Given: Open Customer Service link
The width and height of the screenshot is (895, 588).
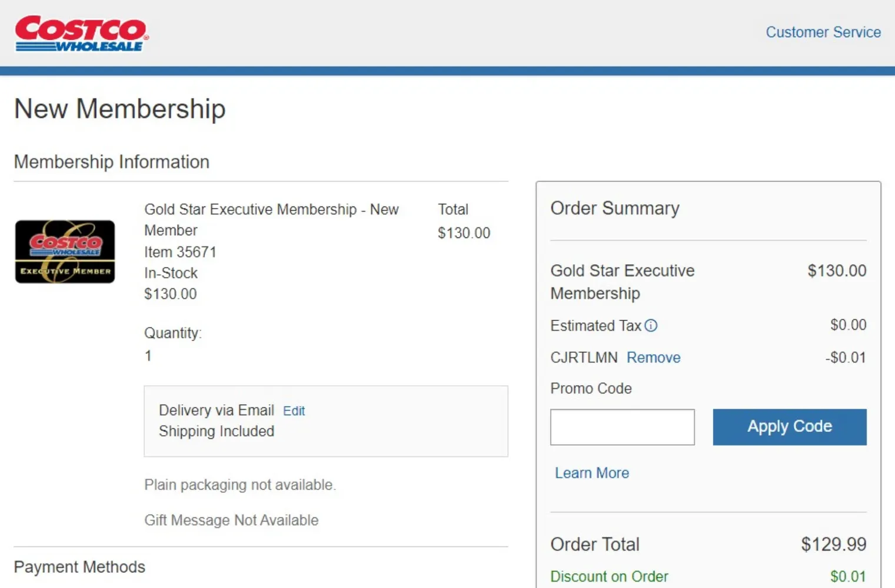Looking at the screenshot, I should pyautogui.click(x=823, y=32).
